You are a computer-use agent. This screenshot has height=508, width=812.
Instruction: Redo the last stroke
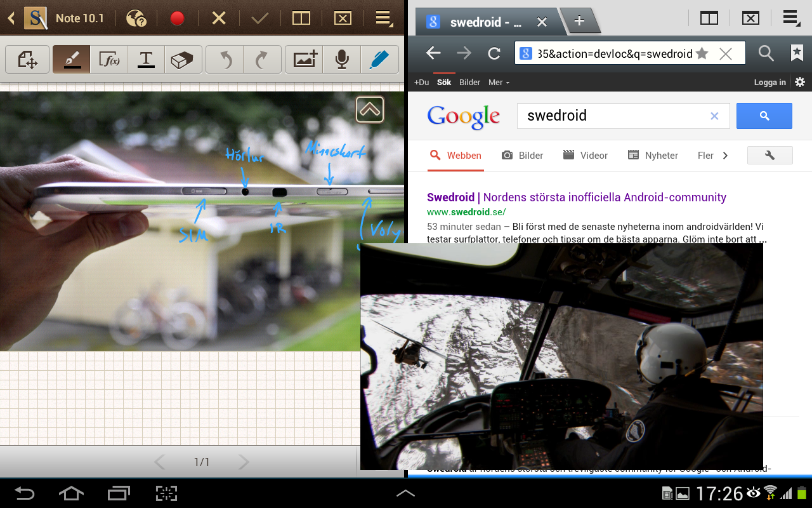click(263, 60)
